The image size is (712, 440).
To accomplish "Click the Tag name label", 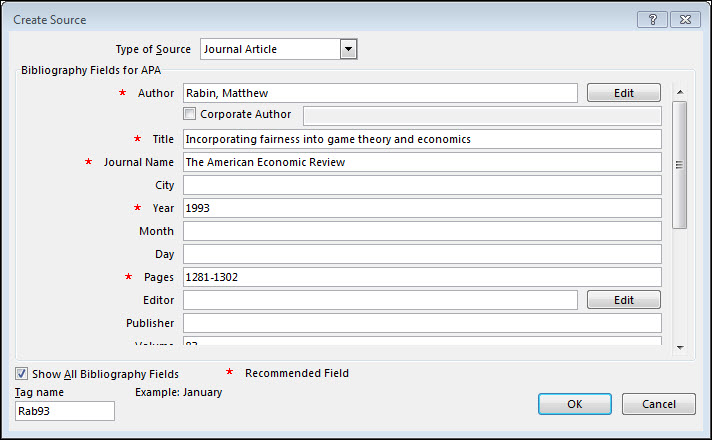I will click(39, 392).
